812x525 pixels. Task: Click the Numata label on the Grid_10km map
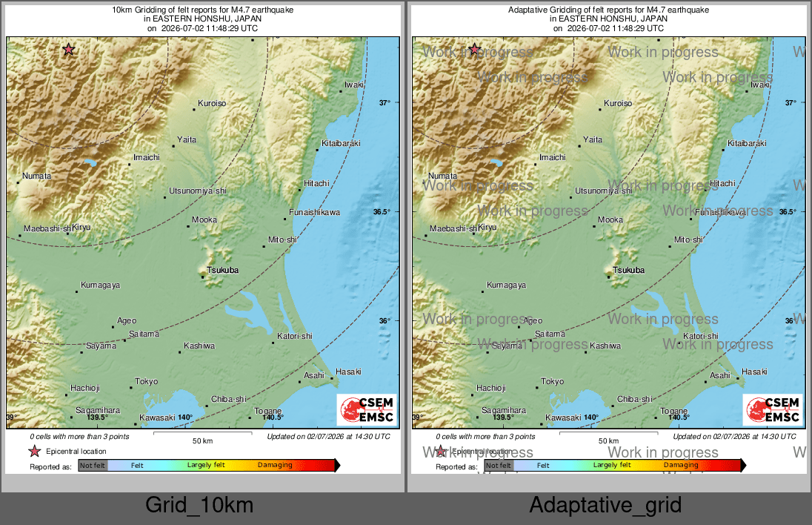pos(37,176)
